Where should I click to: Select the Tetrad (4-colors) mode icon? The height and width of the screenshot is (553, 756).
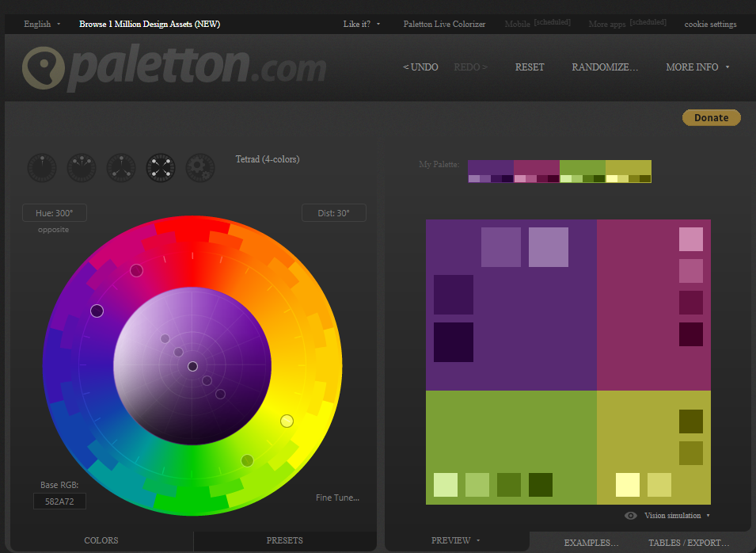[x=161, y=168]
